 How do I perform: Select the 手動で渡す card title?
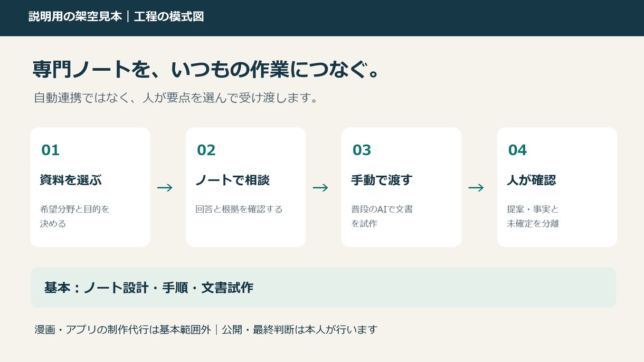click(x=382, y=180)
